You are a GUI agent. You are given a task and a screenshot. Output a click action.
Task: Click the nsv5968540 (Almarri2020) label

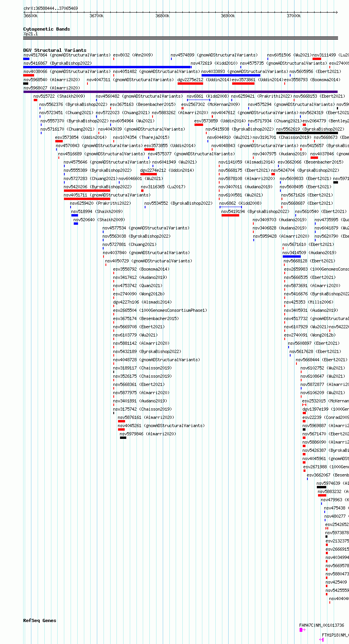point(52,80)
